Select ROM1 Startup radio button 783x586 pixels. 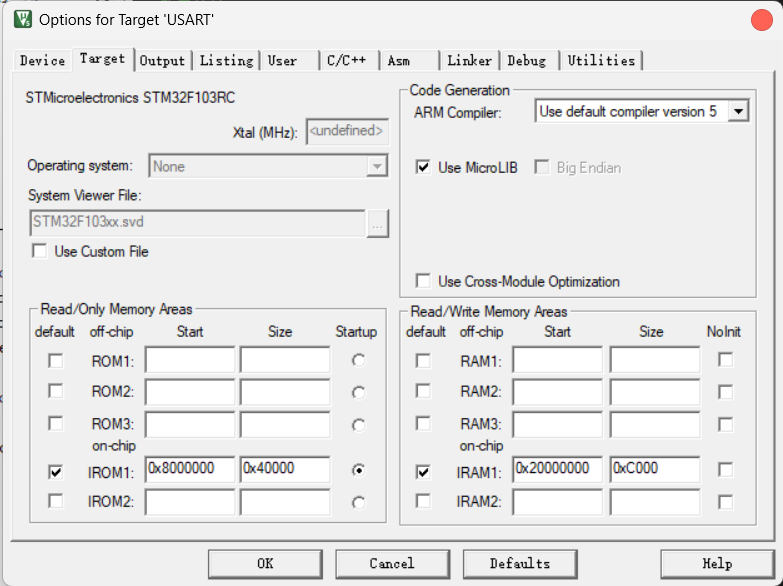pyautogui.click(x=358, y=360)
